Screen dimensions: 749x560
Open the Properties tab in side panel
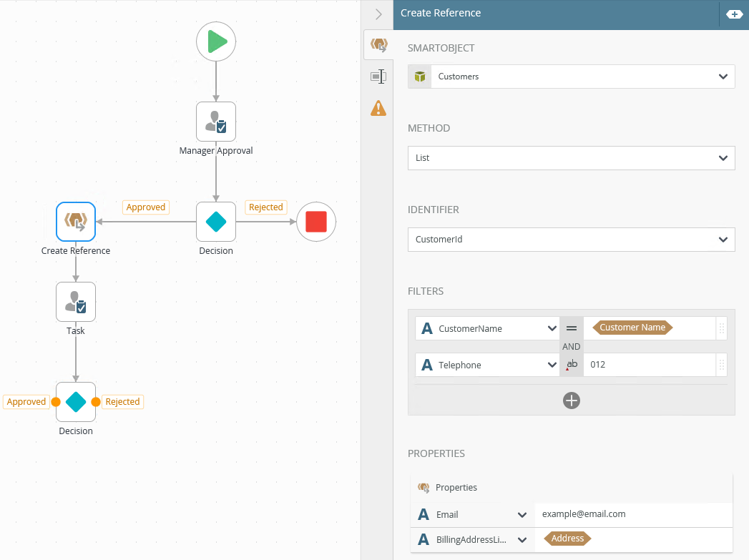(x=379, y=77)
